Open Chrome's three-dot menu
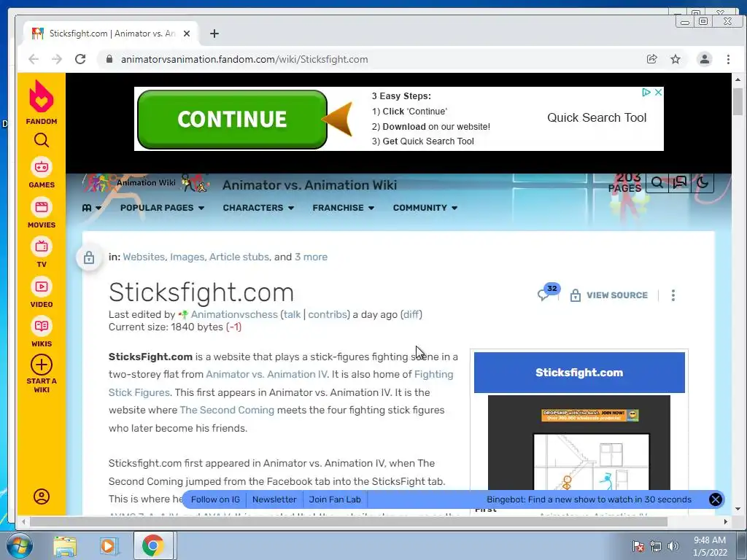 coord(729,59)
